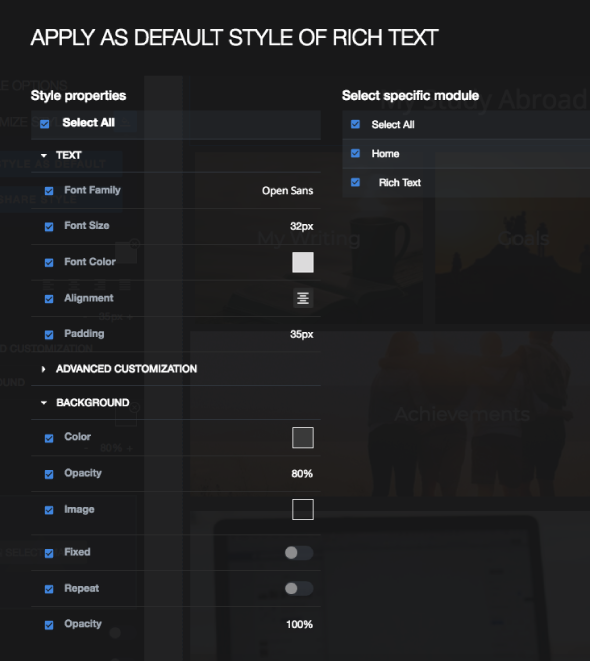Screen dimensions: 590x661
Task: Uncheck the Font Color checkbox
Action: (49, 263)
